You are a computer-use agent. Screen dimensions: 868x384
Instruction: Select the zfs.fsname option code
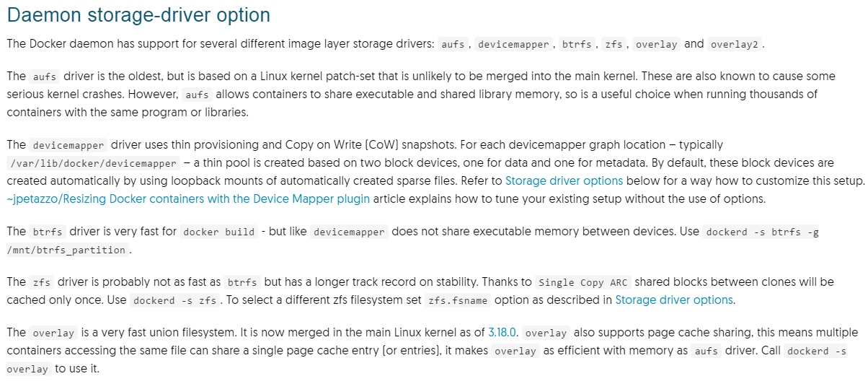pyautogui.click(x=458, y=300)
